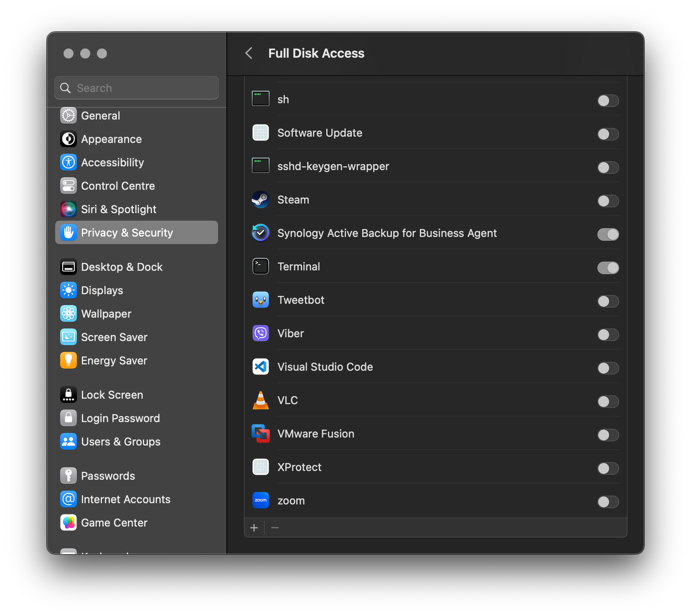Open Displays settings

tap(137, 290)
